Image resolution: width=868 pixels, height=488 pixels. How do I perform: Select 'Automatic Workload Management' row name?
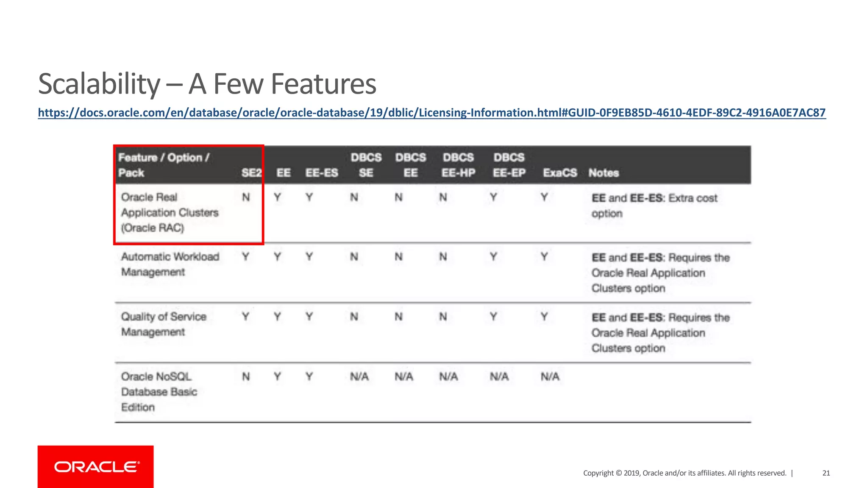(170, 264)
